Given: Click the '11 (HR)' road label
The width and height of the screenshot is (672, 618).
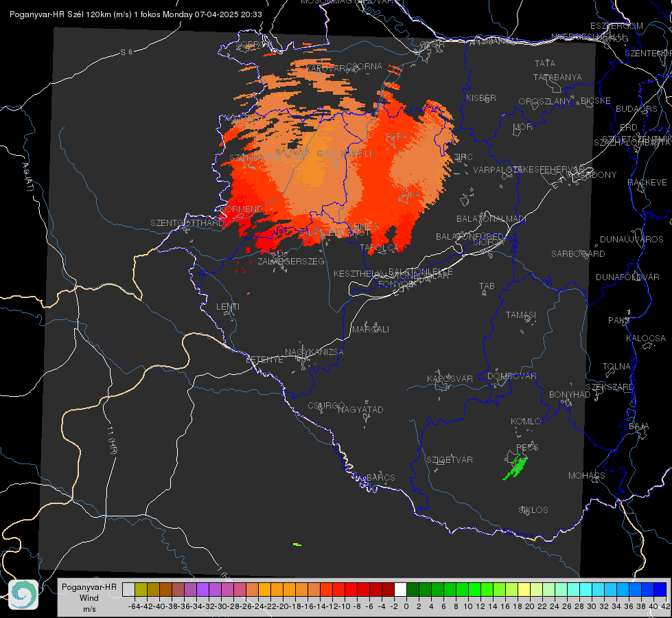Looking at the screenshot, I should 113,439.
